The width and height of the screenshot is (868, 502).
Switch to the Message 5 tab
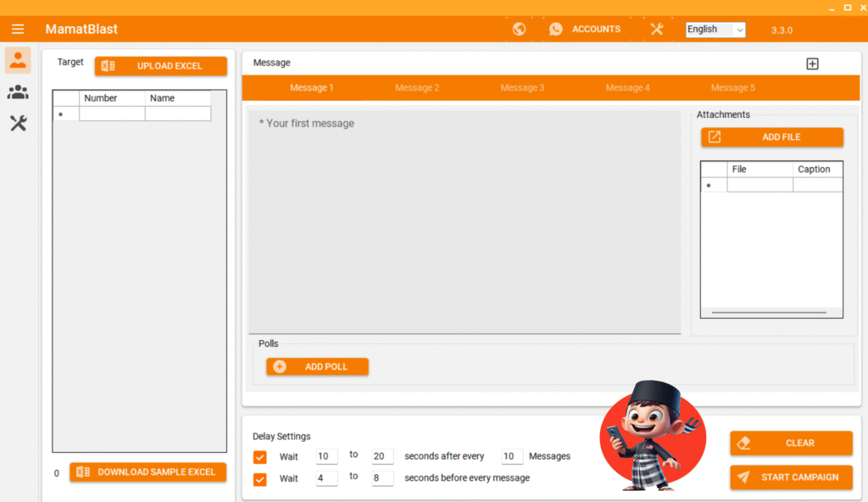coord(732,88)
